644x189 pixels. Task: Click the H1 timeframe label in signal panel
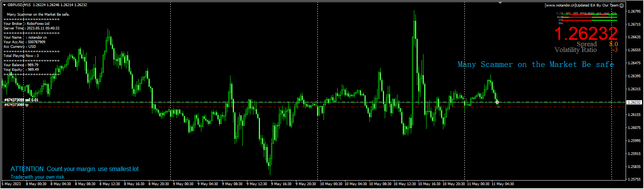pos(599,13)
